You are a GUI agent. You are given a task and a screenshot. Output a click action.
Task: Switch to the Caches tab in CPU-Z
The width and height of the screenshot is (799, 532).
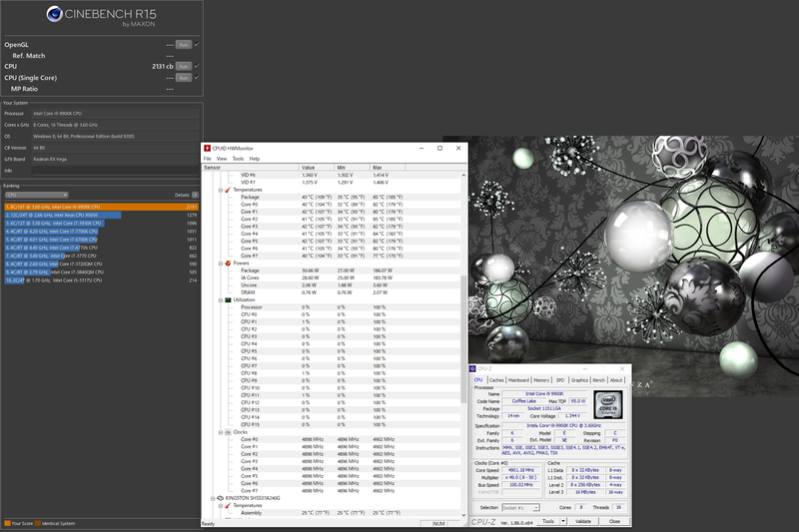496,380
